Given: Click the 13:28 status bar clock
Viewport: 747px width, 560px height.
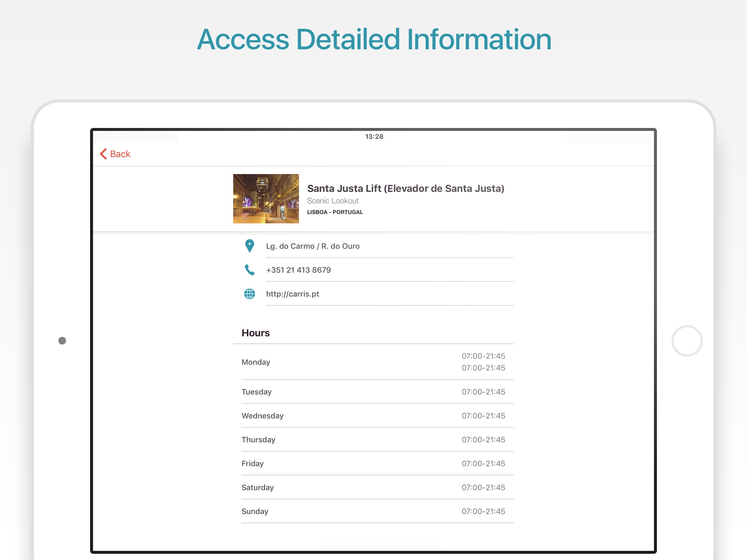Looking at the screenshot, I should 374,136.
